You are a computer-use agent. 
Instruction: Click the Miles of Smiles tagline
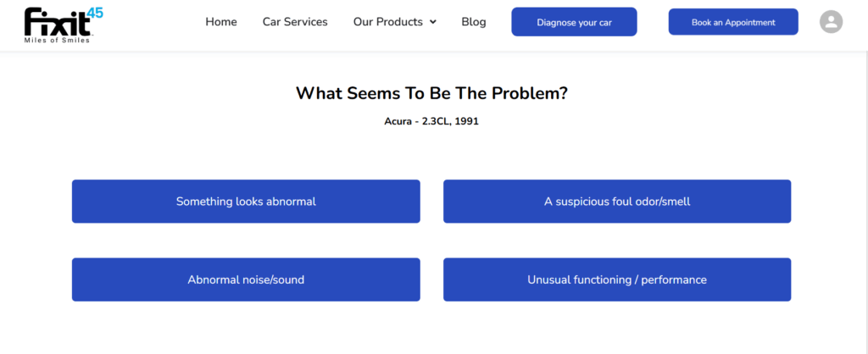tap(58, 40)
